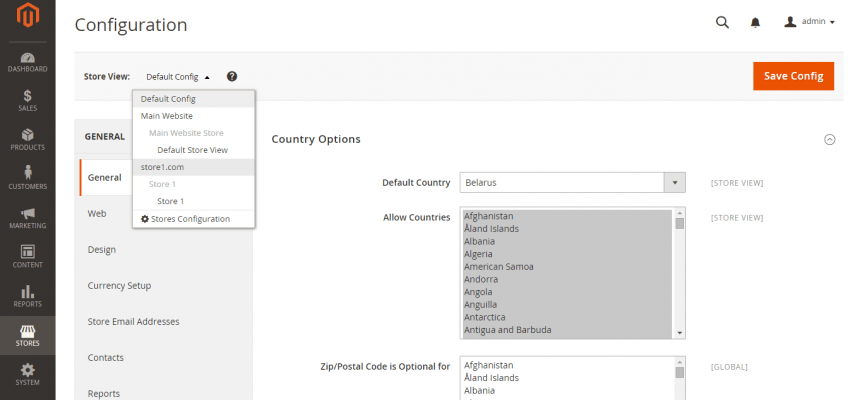Select Andorra in Allow Countries
The height and width of the screenshot is (400, 850).
(x=567, y=279)
